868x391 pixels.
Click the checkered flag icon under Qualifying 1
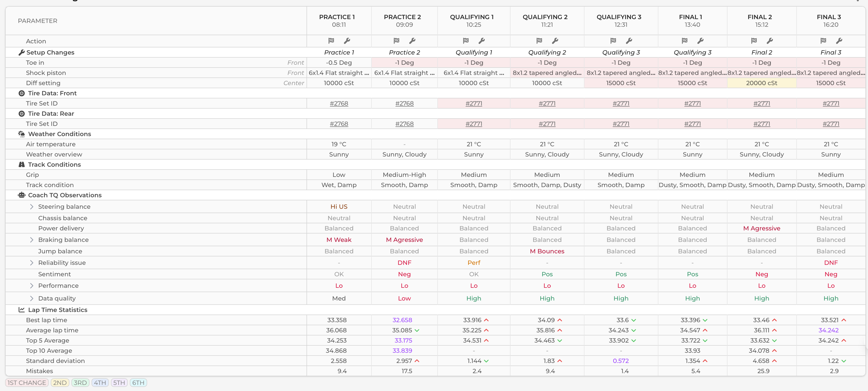(466, 41)
